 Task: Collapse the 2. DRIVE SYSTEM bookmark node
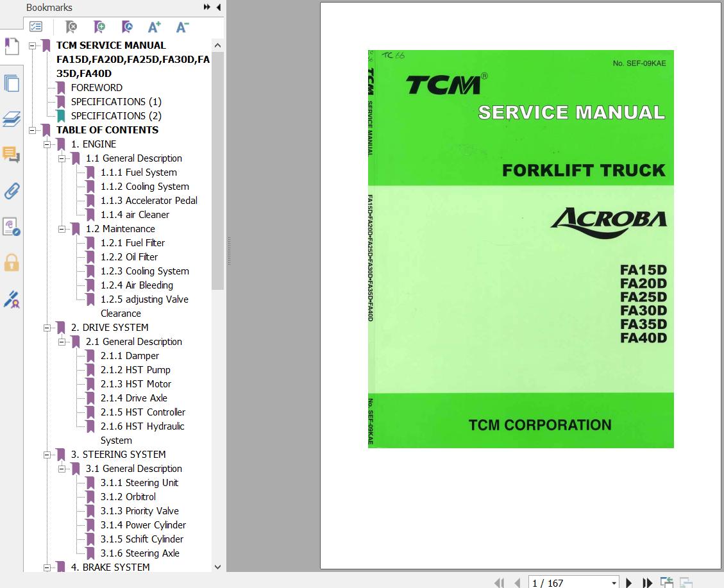coord(47,328)
